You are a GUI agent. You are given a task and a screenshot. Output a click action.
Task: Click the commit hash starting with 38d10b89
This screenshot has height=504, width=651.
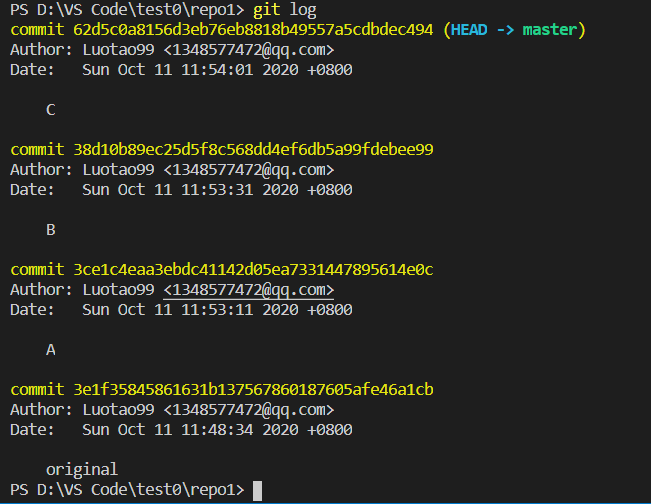253,150
